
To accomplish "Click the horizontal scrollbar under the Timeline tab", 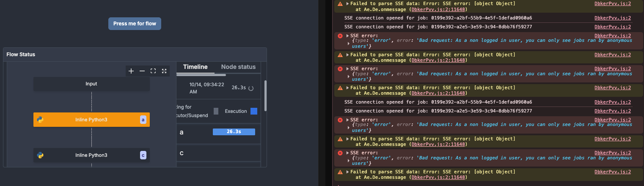I will click(x=201, y=75).
